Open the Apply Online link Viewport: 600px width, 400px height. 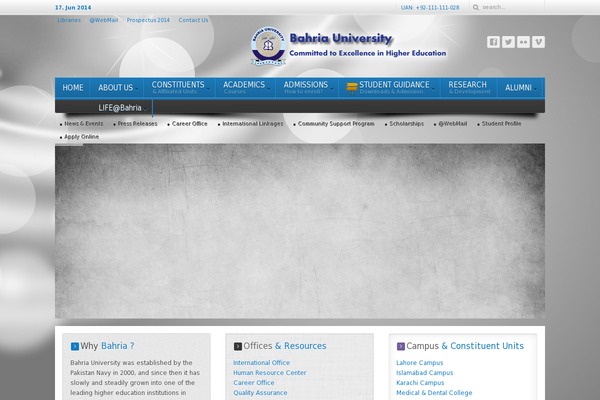(82, 137)
